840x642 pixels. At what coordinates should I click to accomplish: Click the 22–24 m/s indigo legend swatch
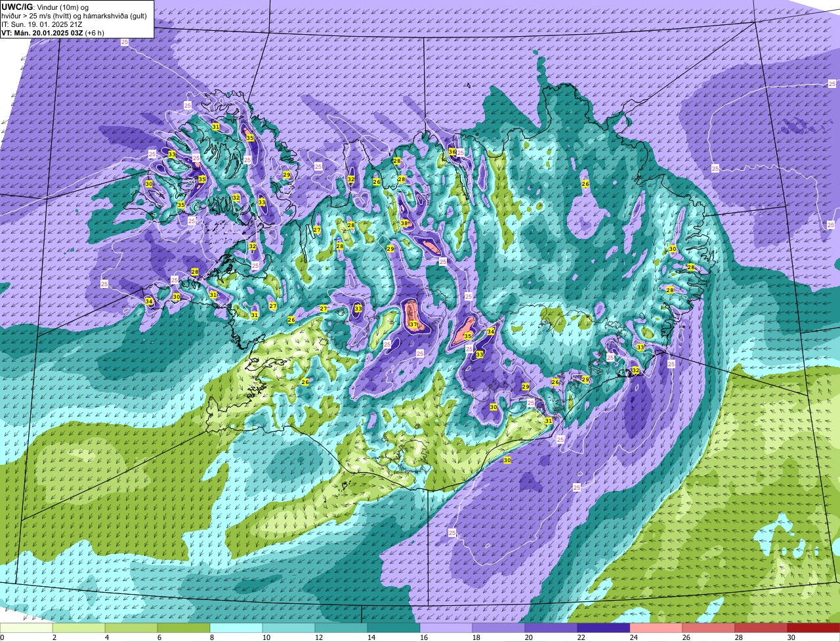pyautogui.click(x=604, y=628)
